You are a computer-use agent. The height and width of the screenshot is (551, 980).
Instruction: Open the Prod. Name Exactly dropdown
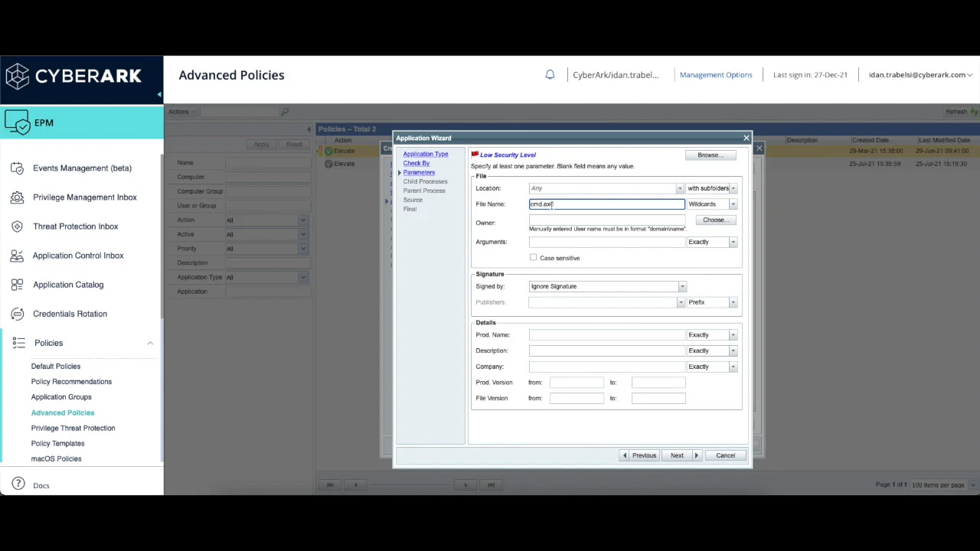click(733, 335)
